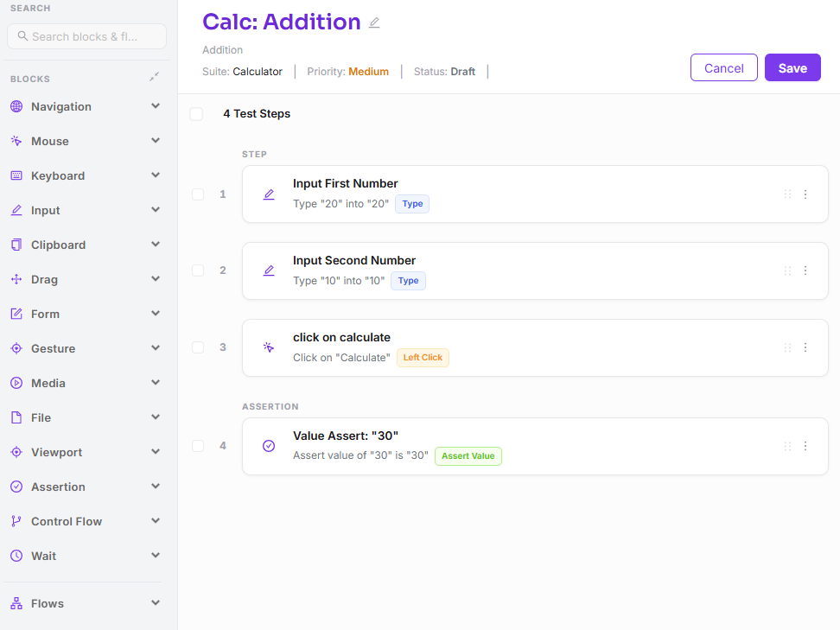The image size is (840, 630).
Task: Grab the drag handle of Input First Number
Action: [x=787, y=194]
